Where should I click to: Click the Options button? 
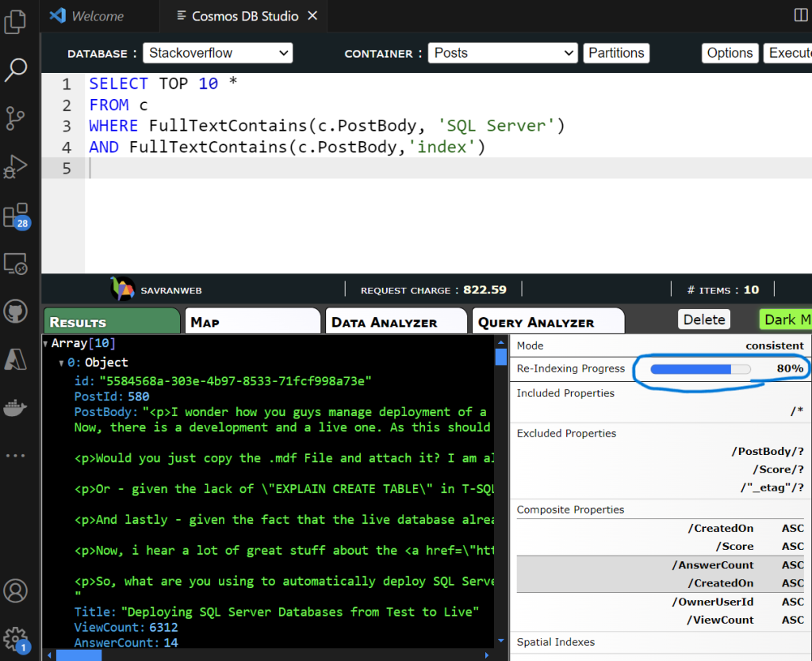(x=730, y=53)
